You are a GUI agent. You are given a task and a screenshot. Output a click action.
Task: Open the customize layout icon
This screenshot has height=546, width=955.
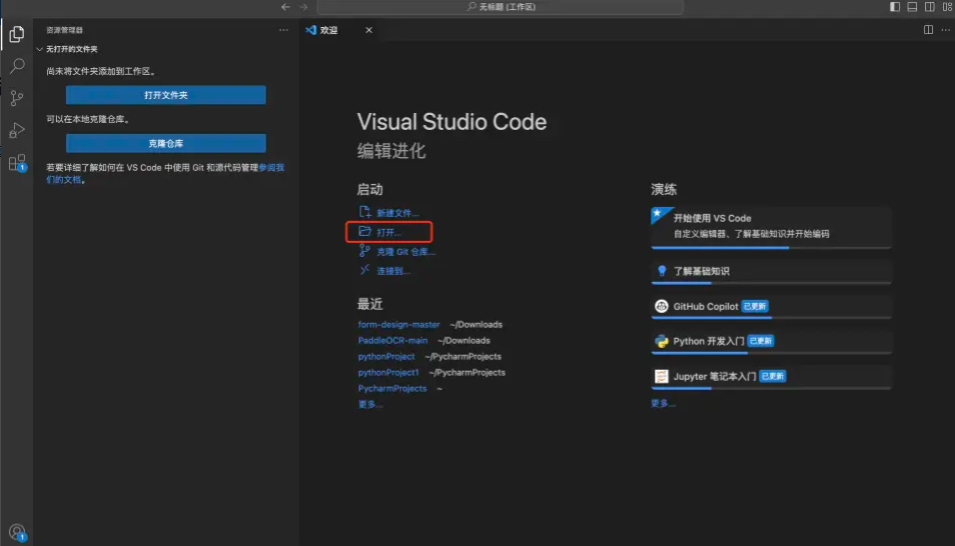click(x=947, y=7)
